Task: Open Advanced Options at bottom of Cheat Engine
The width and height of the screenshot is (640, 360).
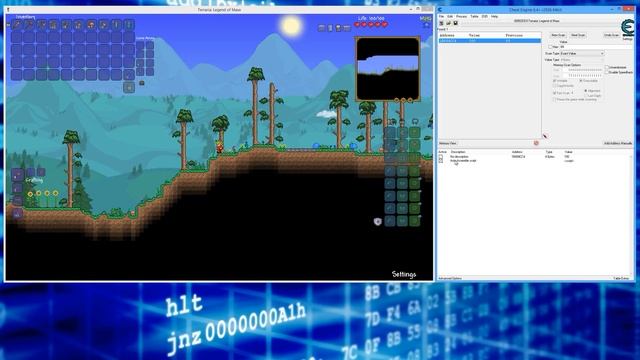Action: (450, 278)
